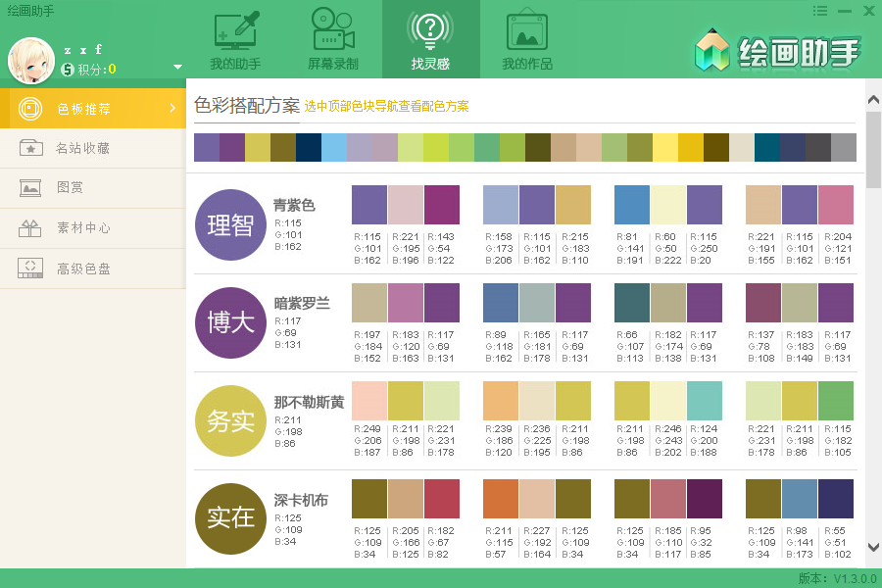This screenshot has width=882, height=588.
Task: Click the 理智 青紫色 circle badge
Action: coord(230,224)
